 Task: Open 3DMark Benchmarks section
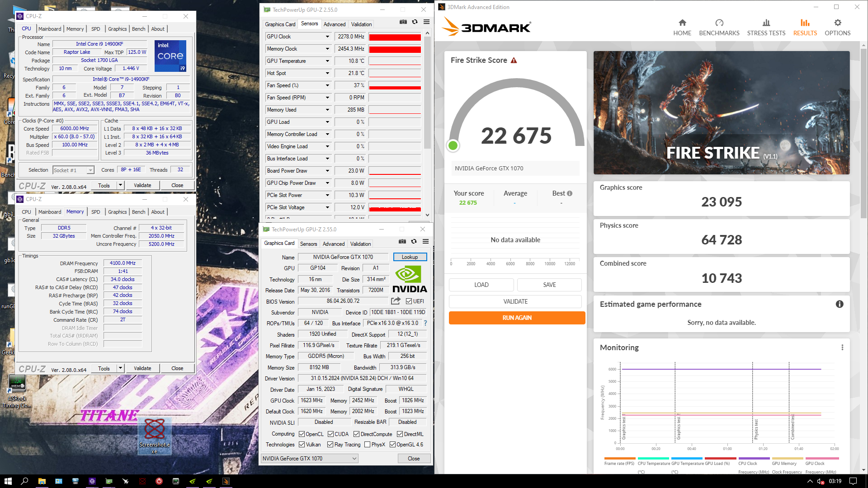coord(719,28)
